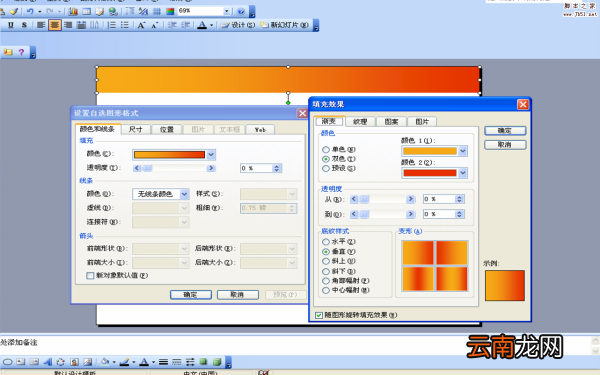
Task: Click 确定 in format AutoShape dialog
Action: point(191,295)
